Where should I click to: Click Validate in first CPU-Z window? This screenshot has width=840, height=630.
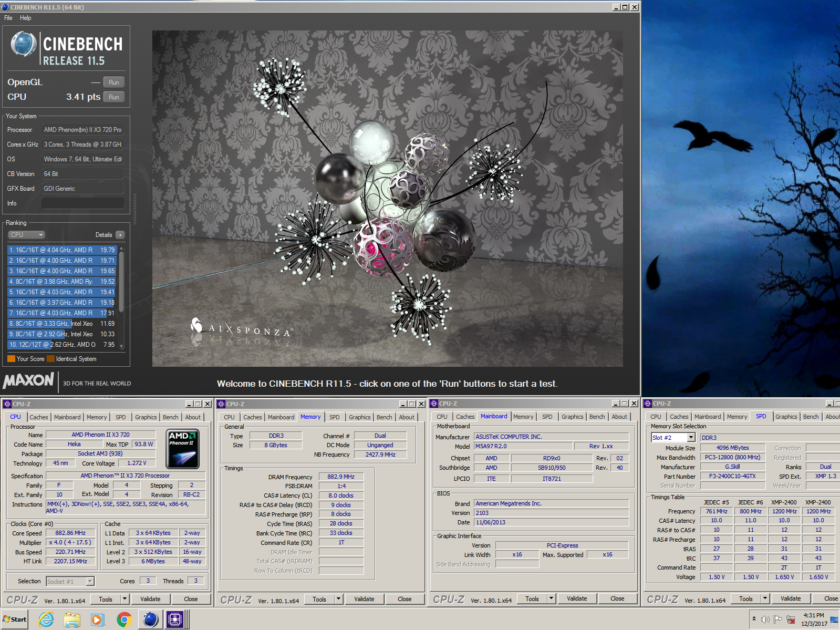[x=150, y=599]
